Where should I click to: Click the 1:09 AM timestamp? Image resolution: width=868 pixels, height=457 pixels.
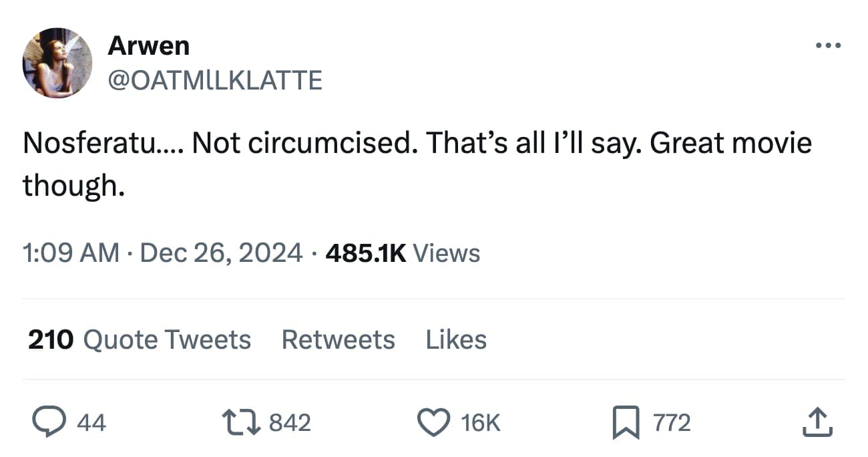click(71, 253)
